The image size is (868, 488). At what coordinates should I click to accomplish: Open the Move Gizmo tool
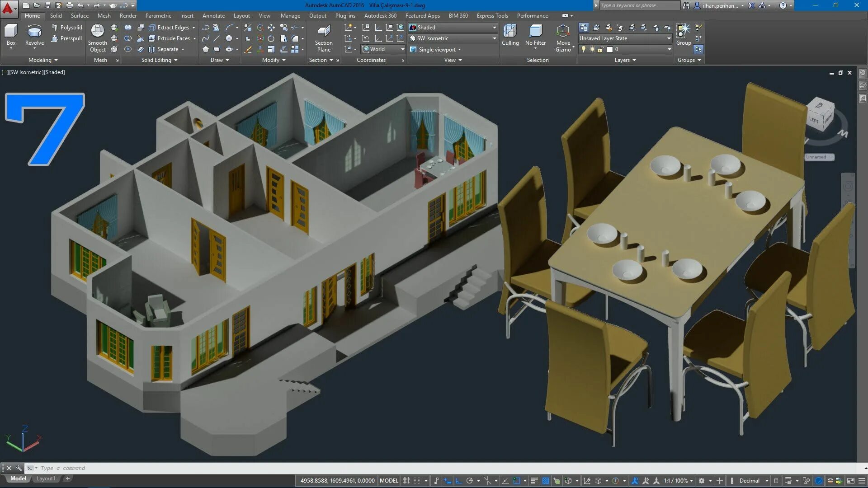point(563,32)
